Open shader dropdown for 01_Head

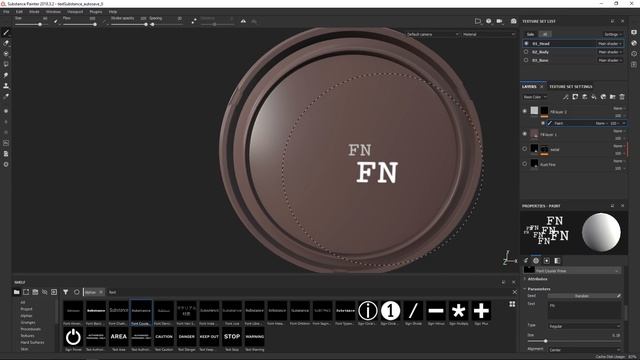(x=610, y=44)
